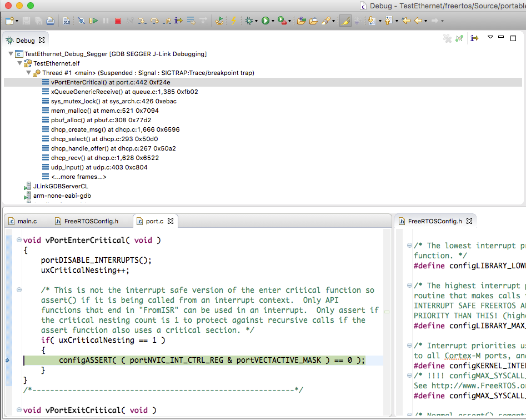Image resolution: width=526 pixels, height=420 pixels.
Task: Open the External Tools dropdown arrow
Action: pos(289,21)
